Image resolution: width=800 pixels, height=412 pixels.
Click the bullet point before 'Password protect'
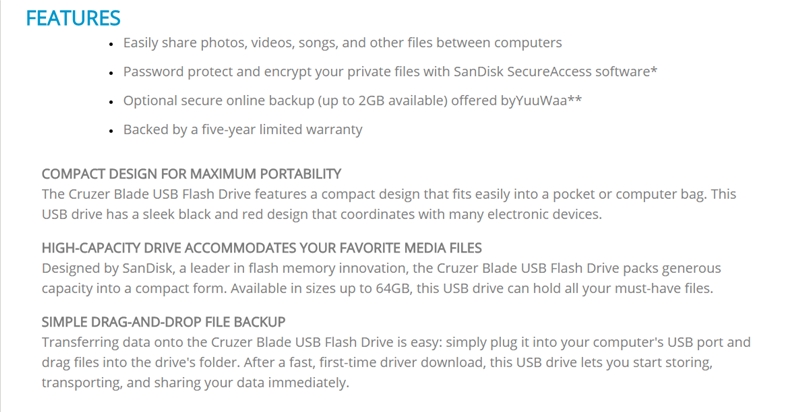(111, 73)
